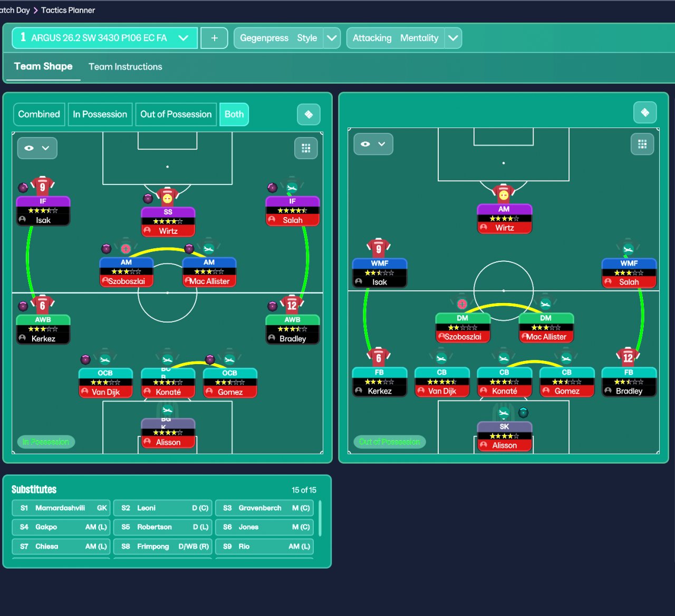
Task: Click purple icon beside Van Dijk's OCB card
Action: tap(85, 359)
